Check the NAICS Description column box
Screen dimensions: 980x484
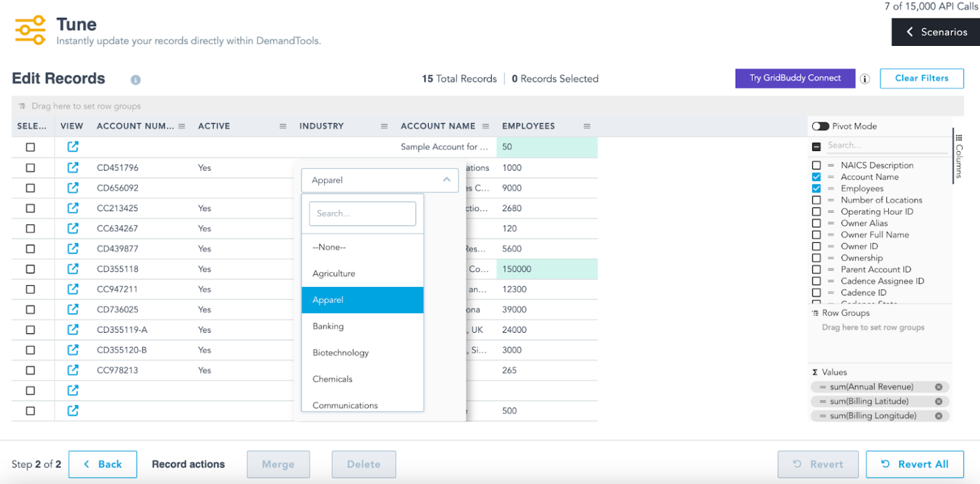click(x=816, y=165)
